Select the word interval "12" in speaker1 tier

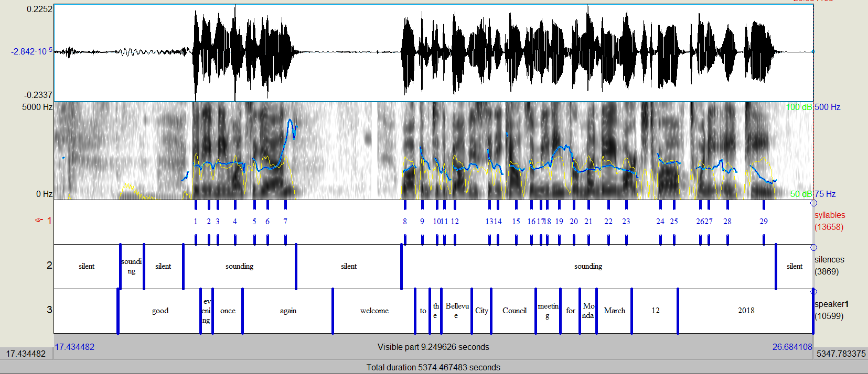(655, 311)
